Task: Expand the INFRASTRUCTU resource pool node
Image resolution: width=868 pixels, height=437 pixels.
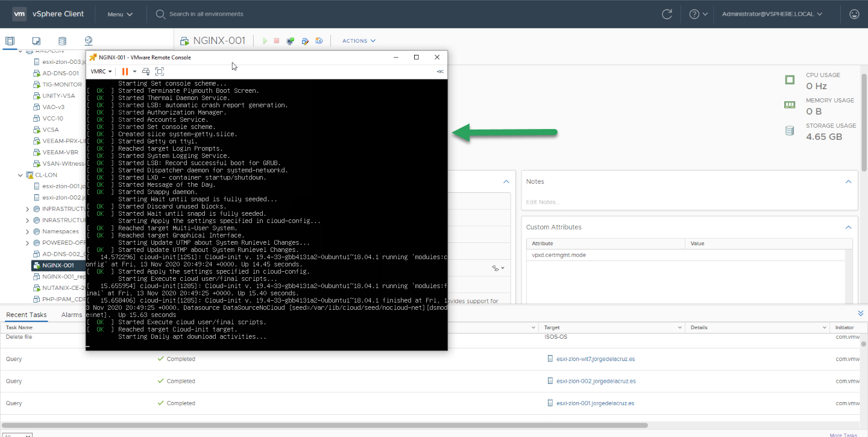Action: (28, 209)
